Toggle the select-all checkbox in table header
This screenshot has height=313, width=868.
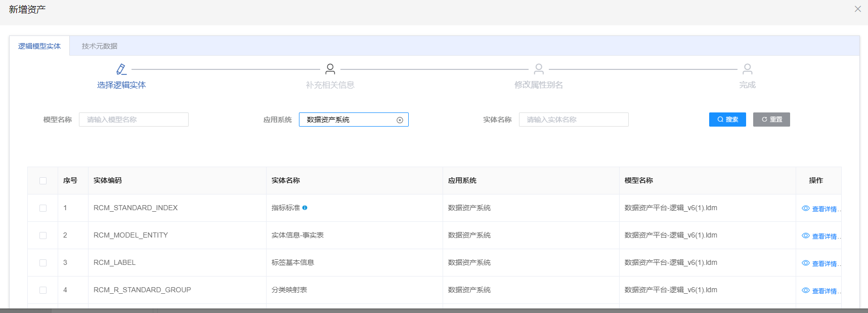(x=43, y=181)
